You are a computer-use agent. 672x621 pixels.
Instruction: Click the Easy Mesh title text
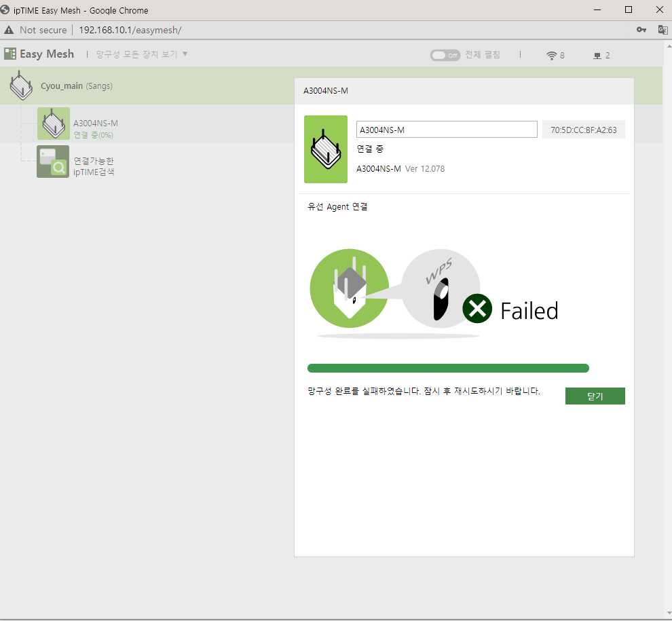pyautogui.click(x=47, y=54)
